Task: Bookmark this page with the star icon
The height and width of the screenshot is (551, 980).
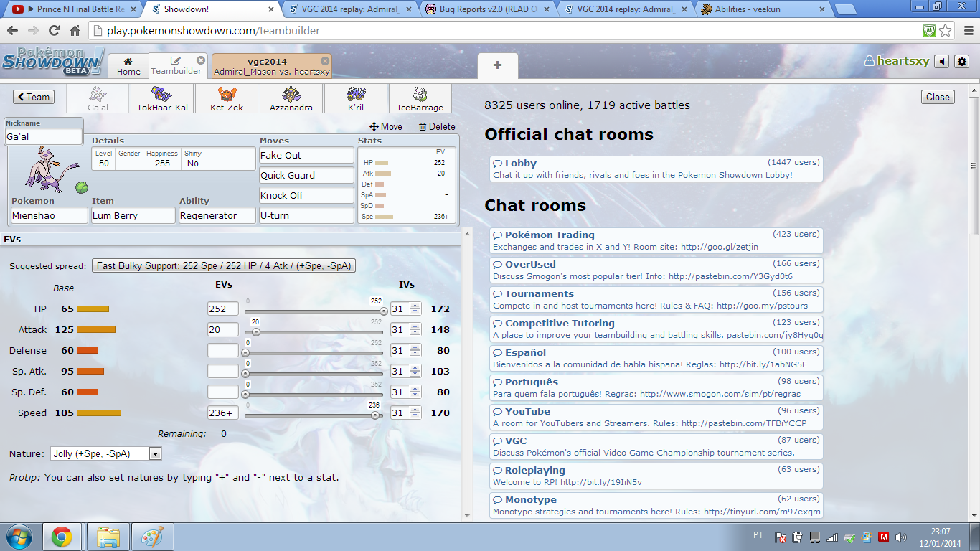Action: click(x=946, y=31)
